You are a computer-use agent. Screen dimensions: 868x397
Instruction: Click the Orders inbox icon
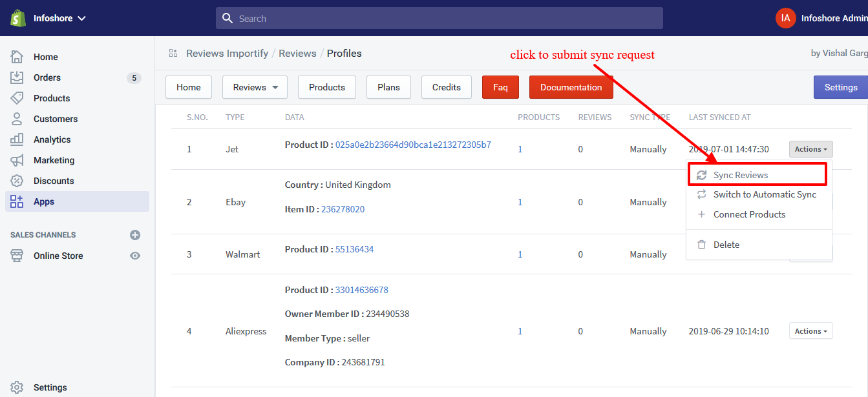click(17, 77)
